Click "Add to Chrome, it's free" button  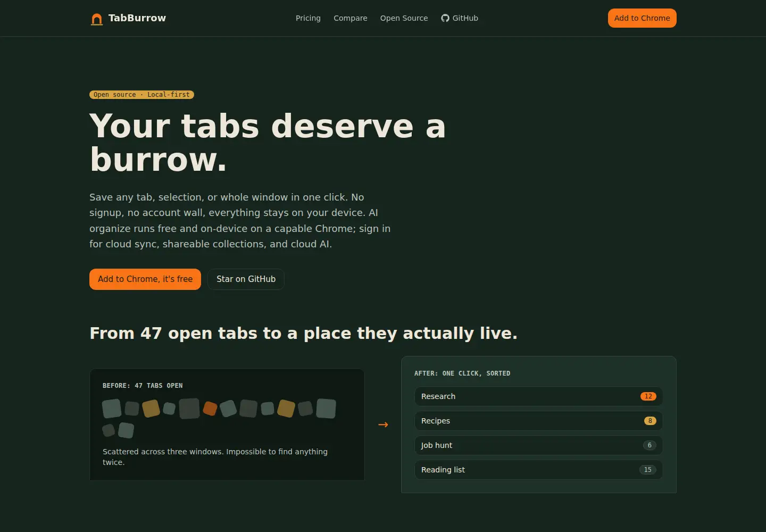[x=145, y=279]
